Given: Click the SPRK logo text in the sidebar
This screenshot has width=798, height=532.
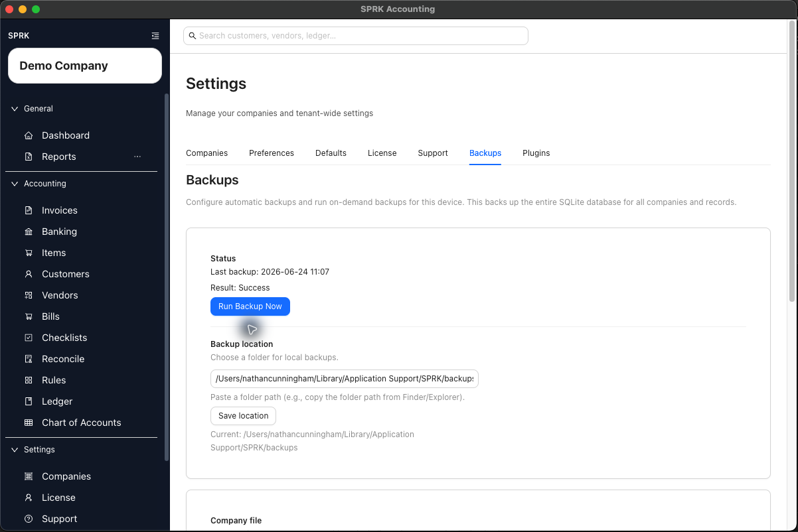Looking at the screenshot, I should point(19,36).
